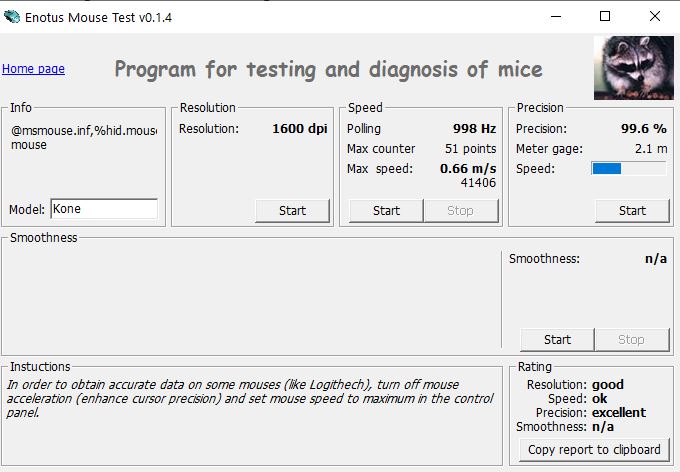Click the 998 Hz polling value
This screenshot has height=472, width=680.
pos(474,129)
